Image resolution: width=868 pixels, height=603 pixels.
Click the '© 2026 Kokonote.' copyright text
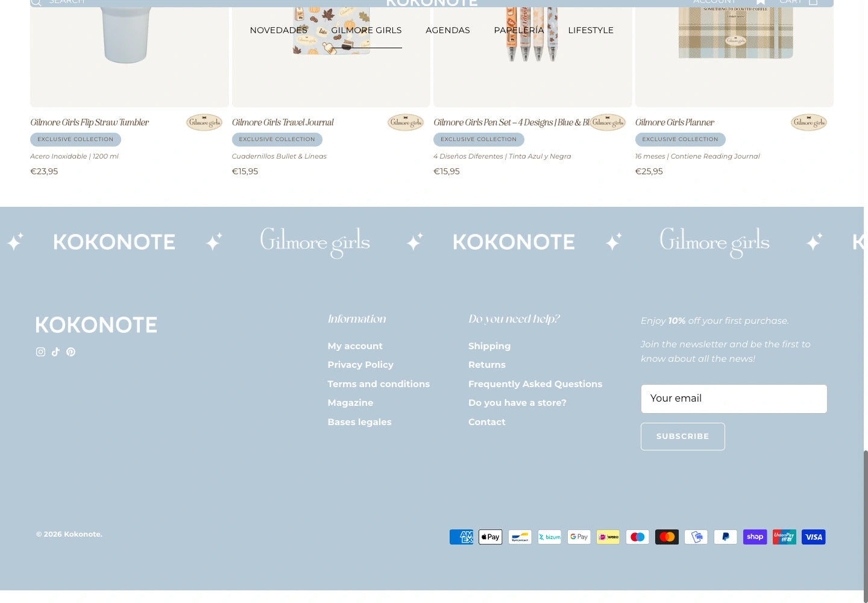click(69, 534)
